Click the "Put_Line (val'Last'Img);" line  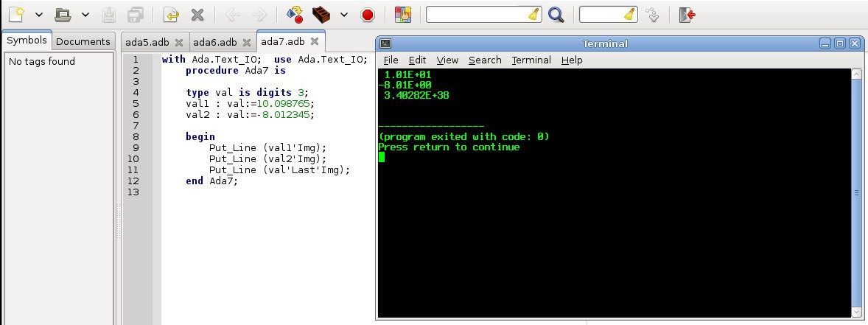(x=279, y=170)
